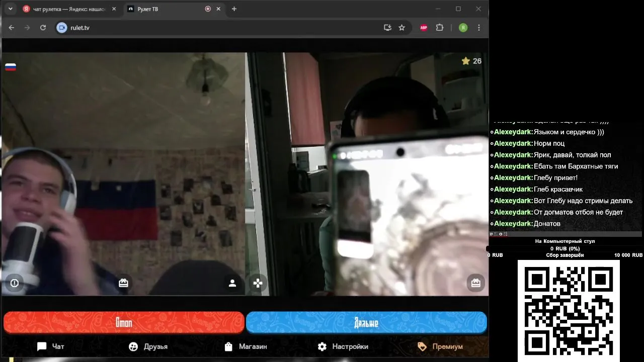
Task: Open the tab search dropdown arrow
Action: point(10,9)
